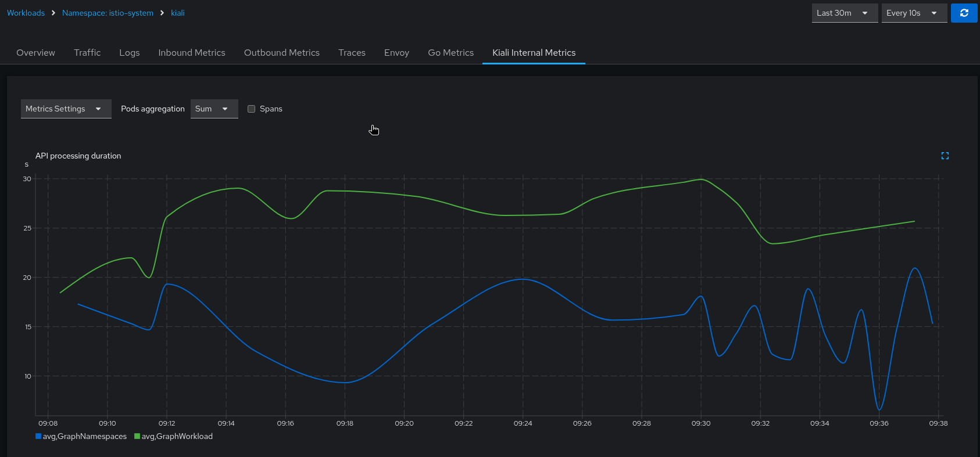Toggle the avg,GraphWorkload legend label
This screenshot has height=457, width=980.
coord(177,436)
